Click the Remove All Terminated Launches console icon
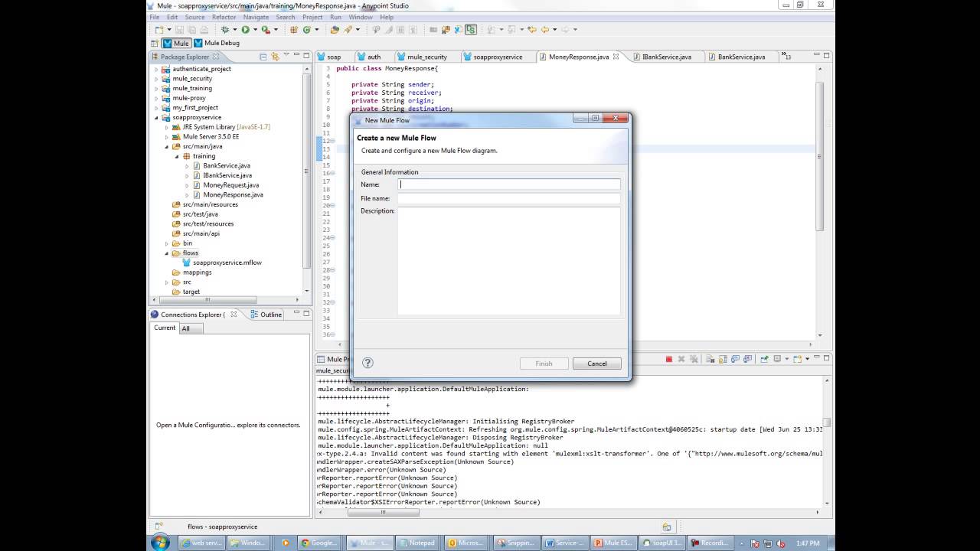Image resolution: width=980 pixels, height=551 pixels. tap(694, 359)
